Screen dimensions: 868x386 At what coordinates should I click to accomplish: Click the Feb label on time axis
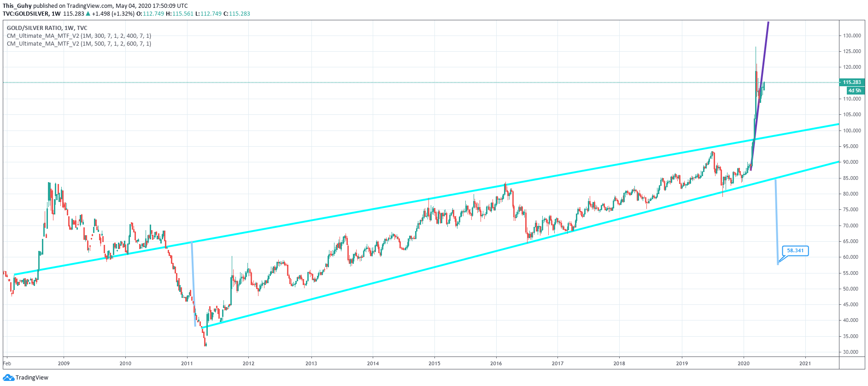[7, 363]
